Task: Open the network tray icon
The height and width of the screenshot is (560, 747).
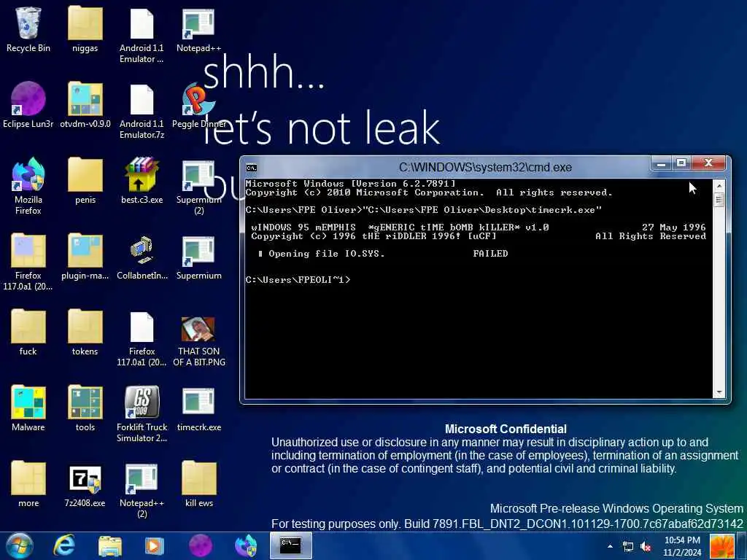Action: coord(628,547)
